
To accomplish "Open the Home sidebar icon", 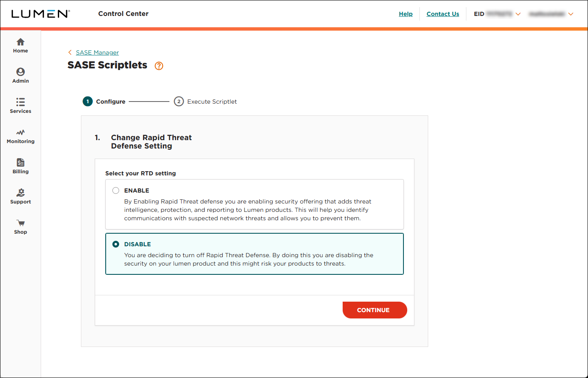I will [21, 42].
